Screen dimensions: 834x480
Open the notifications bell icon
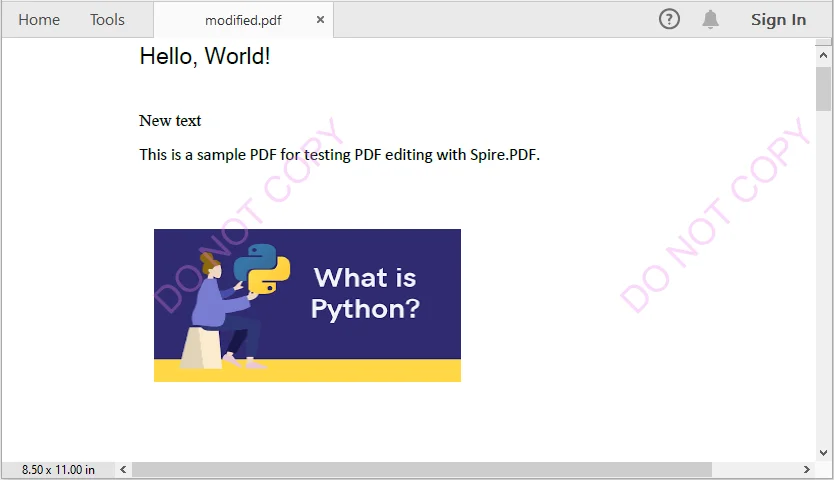tap(710, 20)
